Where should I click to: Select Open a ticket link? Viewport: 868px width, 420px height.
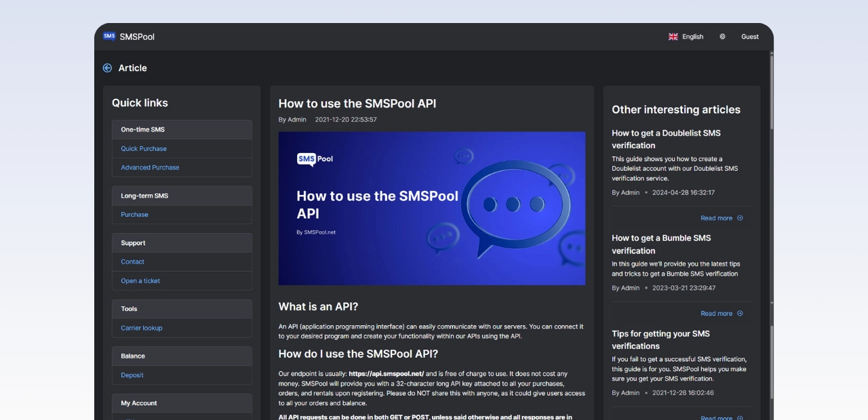click(140, 280)
